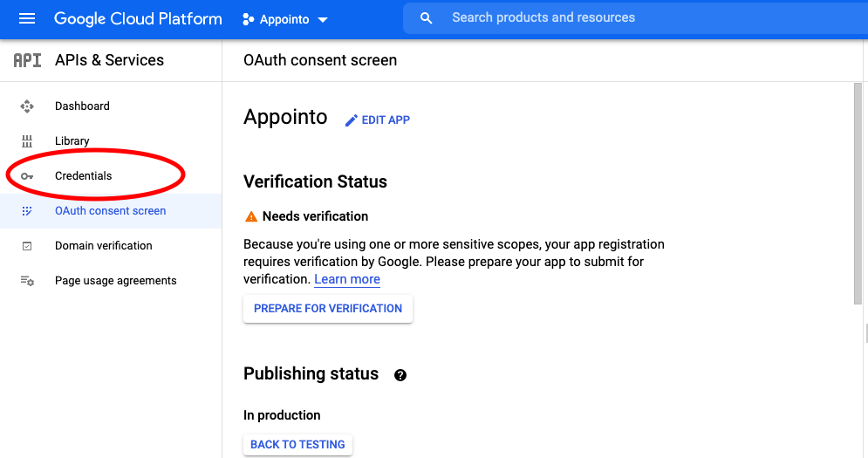Click the Appointo project hexagon icon

pyautogui.click(x=248, y=19)
